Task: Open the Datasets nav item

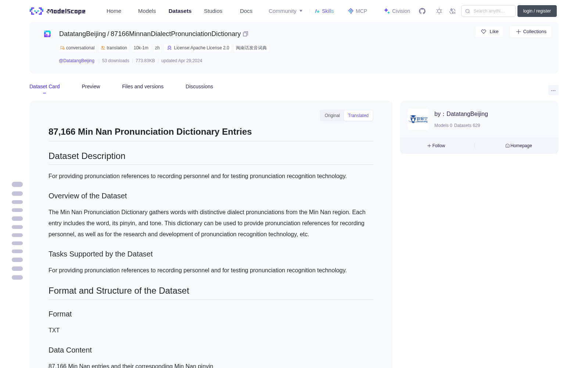Action: [180, 11]
